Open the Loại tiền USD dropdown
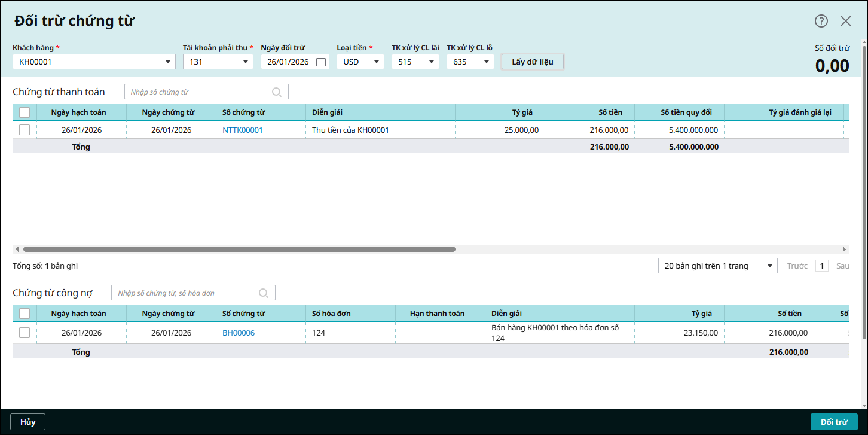This screenshot has width=868, height=435. [x=377, y=62]
